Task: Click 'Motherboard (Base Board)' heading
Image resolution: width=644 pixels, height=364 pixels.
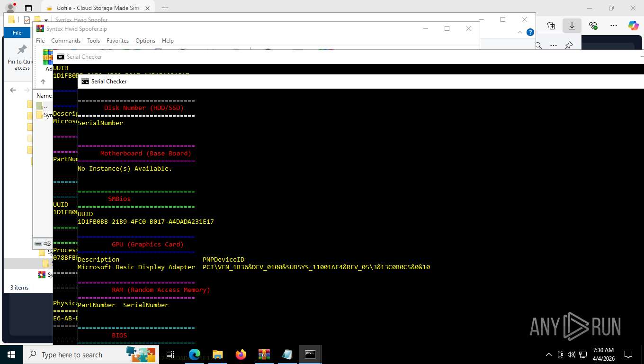Action: pos(146,153)
